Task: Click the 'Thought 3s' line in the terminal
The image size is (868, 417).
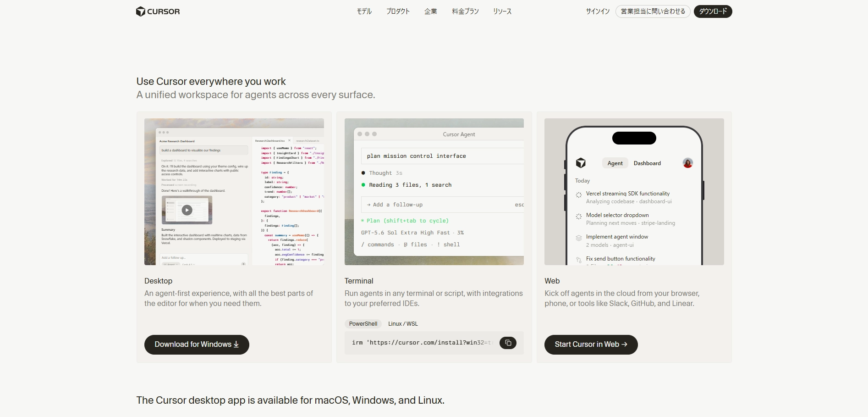Action: click(382, 173)
